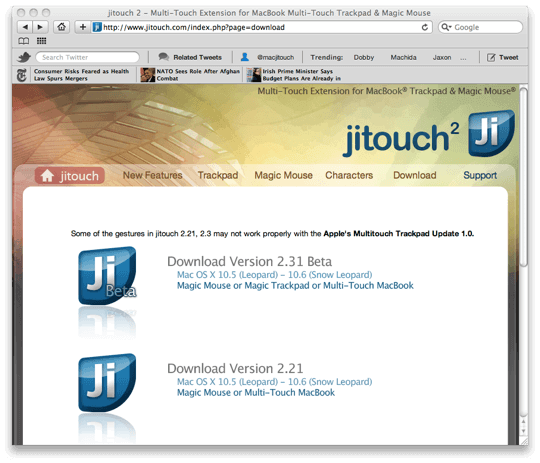Open the home page icon
Screen dimensions: 540x463
(62, 27)
